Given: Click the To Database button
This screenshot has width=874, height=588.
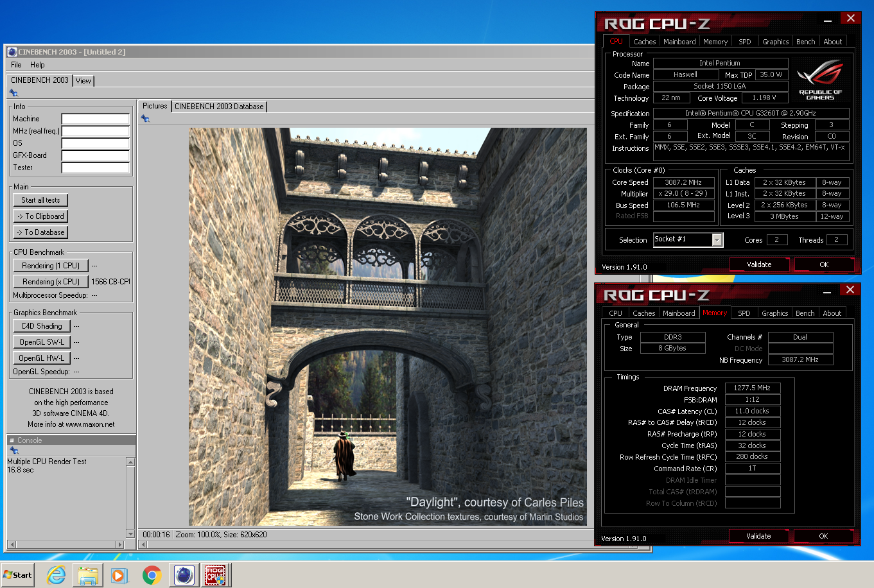Looking at the screenshot, I should pos(40,232).
